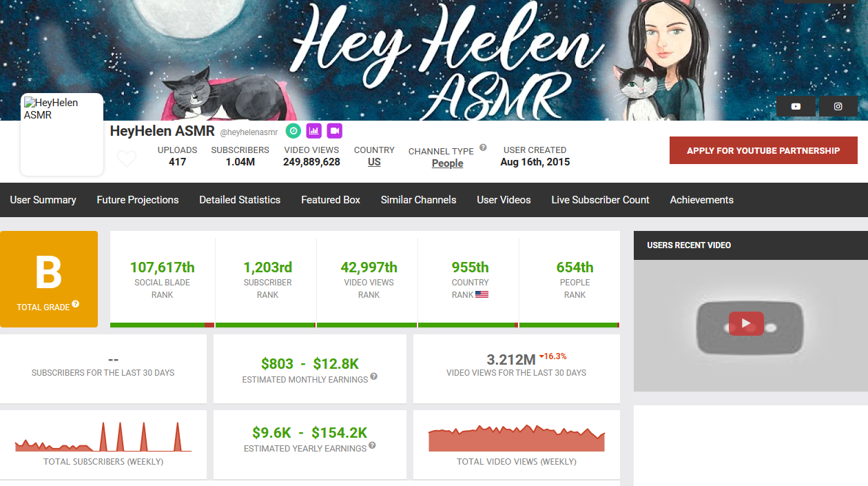Show the Achievements tab

[x=701, y=200]
